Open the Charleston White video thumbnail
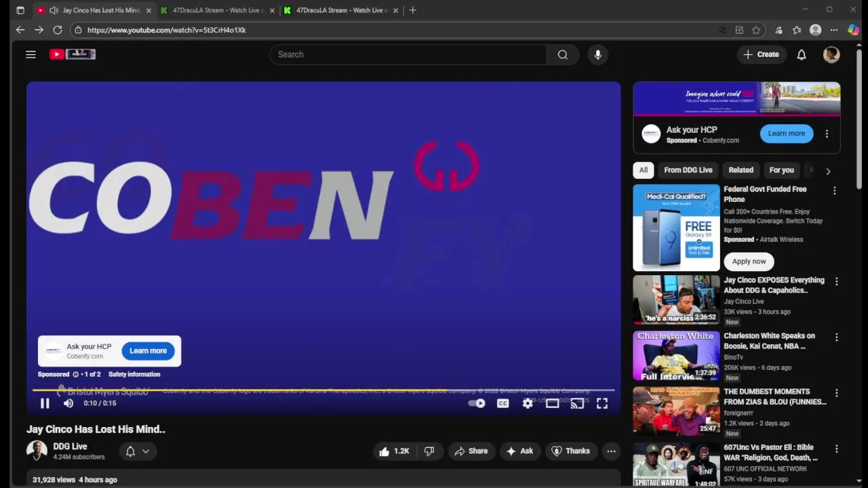This screenshot has height=488, width=868. point(676,355)
